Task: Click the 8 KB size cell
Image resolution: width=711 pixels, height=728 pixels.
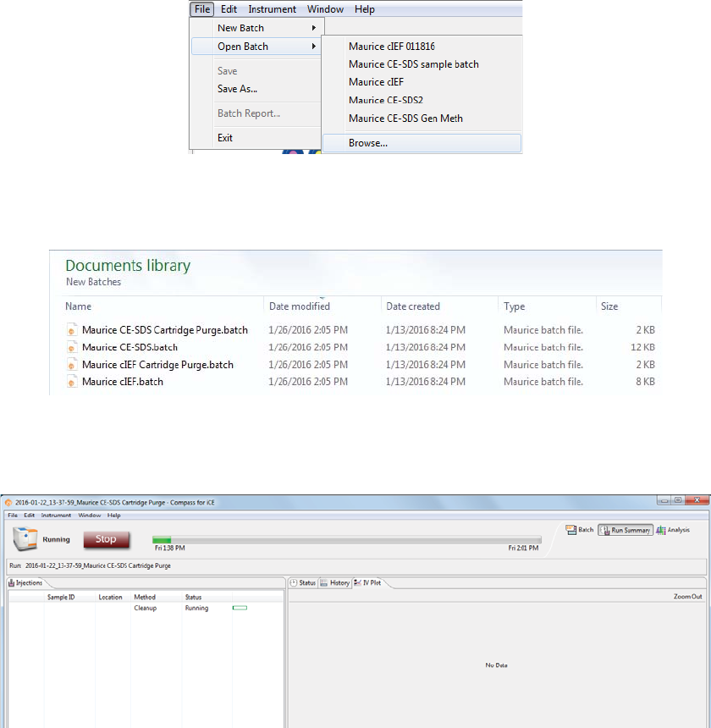Action: (645, 382)
